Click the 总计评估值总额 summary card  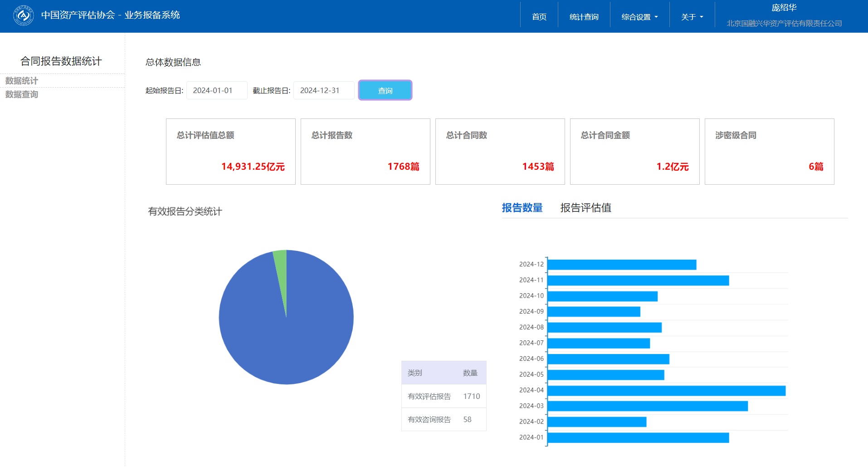[230, 152]
